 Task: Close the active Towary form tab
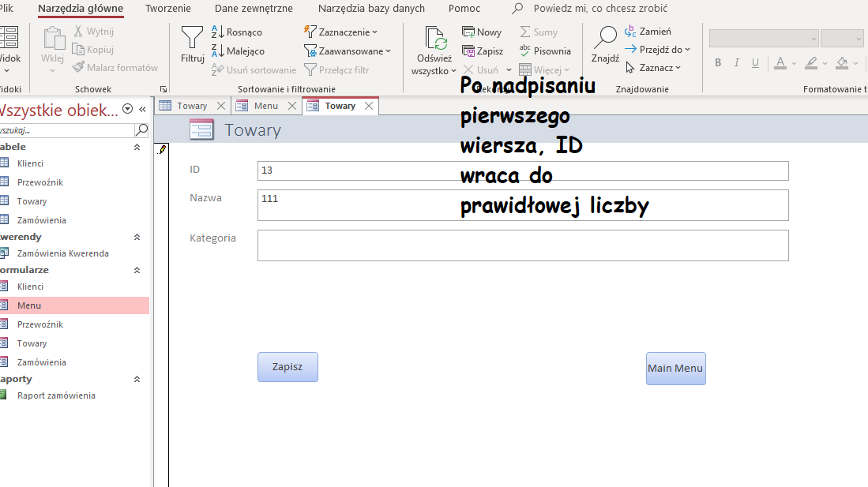pyautogui.click(x=369, y=106)
